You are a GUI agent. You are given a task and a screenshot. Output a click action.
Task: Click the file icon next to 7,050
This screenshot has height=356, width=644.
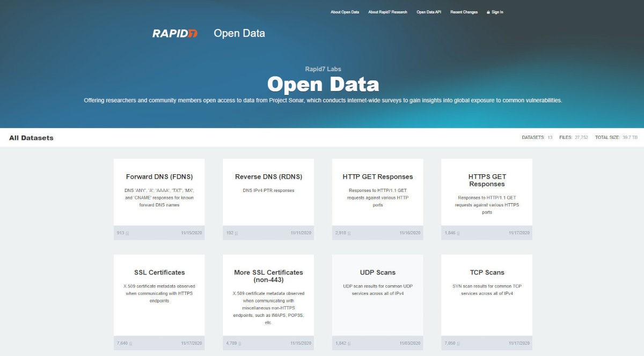(459, 343)
